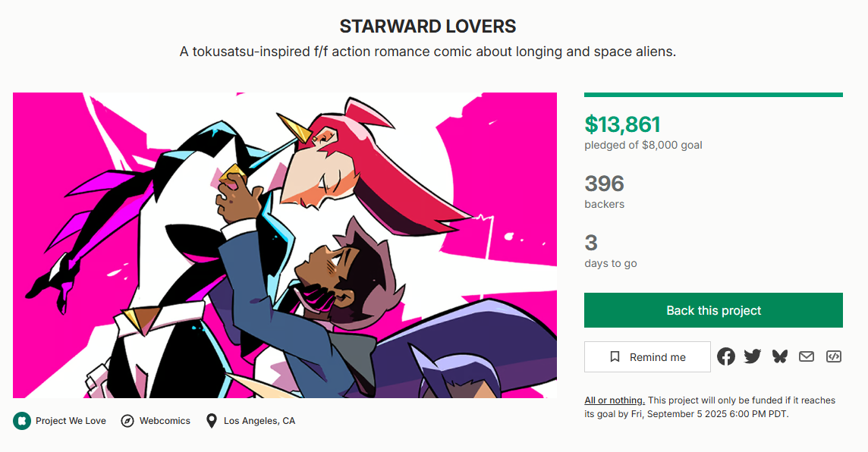This screenshot has width=868, height=452.
Task: Click the compass icon beside Webcomics
Action: pyautogui.click(x=127, y=420)
